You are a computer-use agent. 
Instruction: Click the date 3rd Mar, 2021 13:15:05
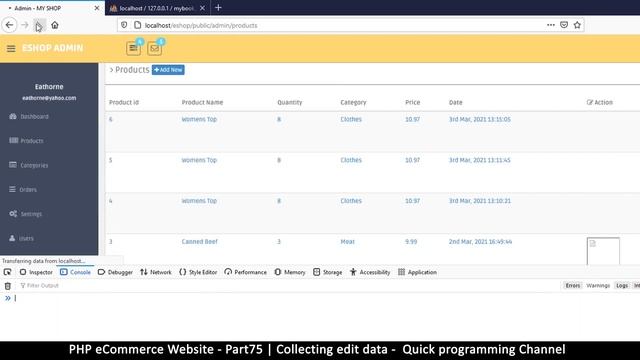480,119
